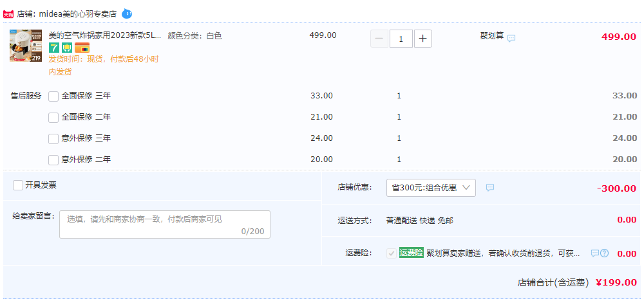Click the 发货时间 shipping time notice
Viewport: 644px width, 301px height.
coord(104,66)
